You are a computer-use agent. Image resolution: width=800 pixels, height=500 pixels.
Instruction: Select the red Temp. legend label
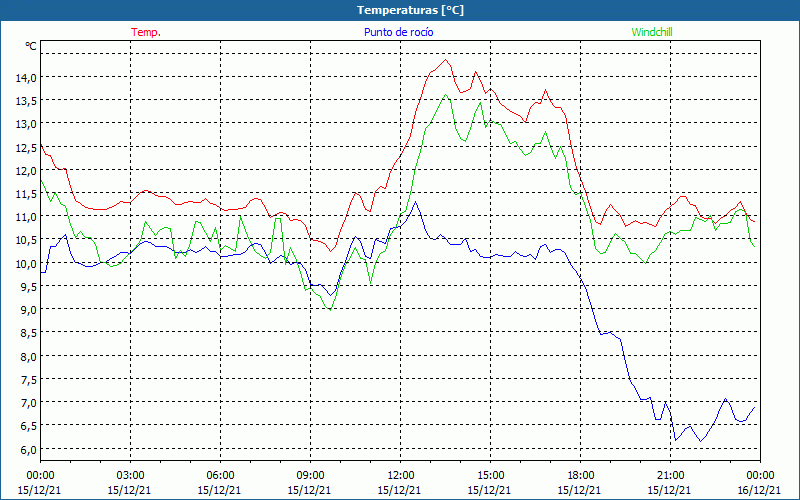click(x=146, y=32)
